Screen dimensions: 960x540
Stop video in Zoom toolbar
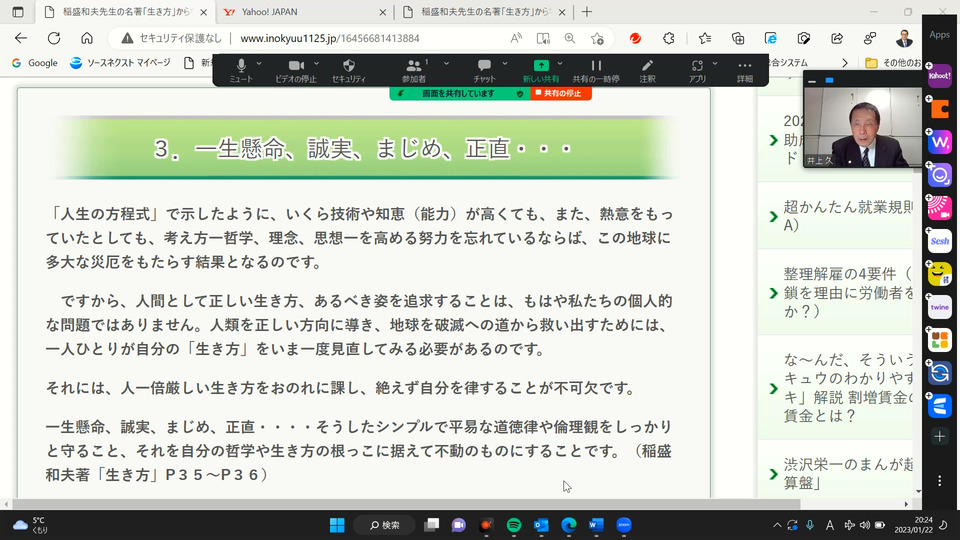click(x=296, y=71)
